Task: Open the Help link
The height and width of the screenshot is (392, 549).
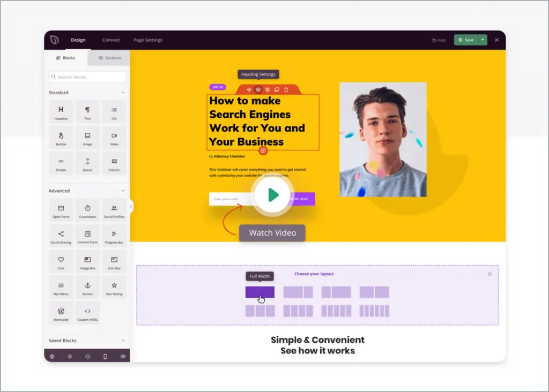Action: (439, 40)
